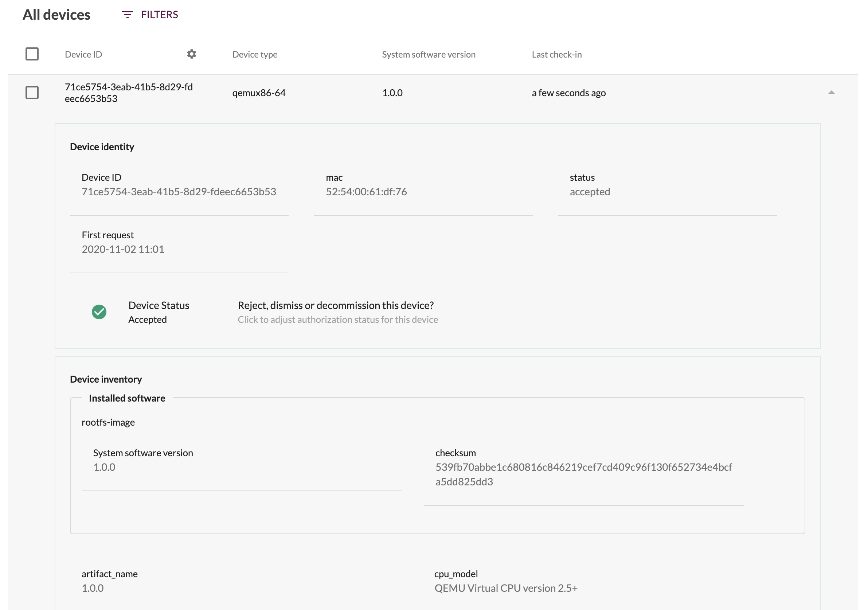Click the System software version column header
Image resolution: width=868 pixels, height=610 pixels.
pos(428,54)
